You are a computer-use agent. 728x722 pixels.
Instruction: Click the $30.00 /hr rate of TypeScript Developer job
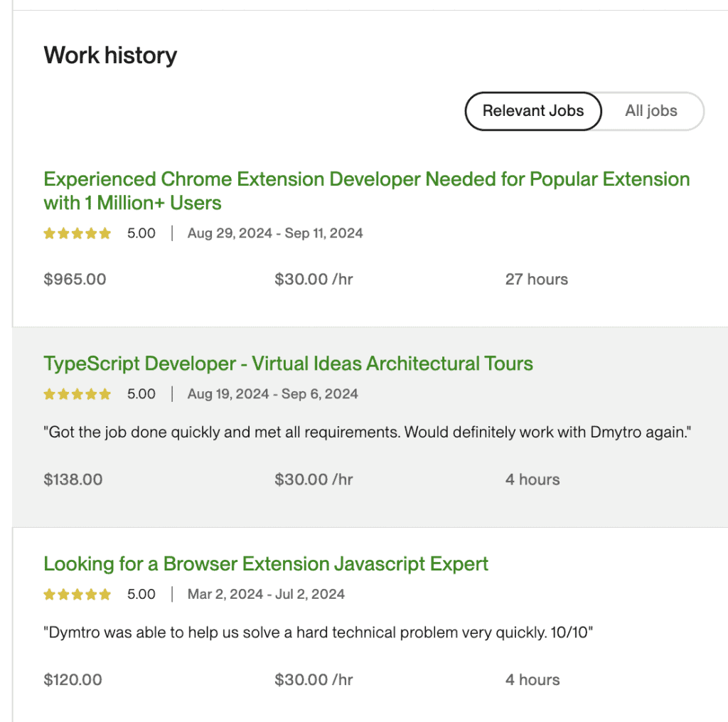[314, 479]
